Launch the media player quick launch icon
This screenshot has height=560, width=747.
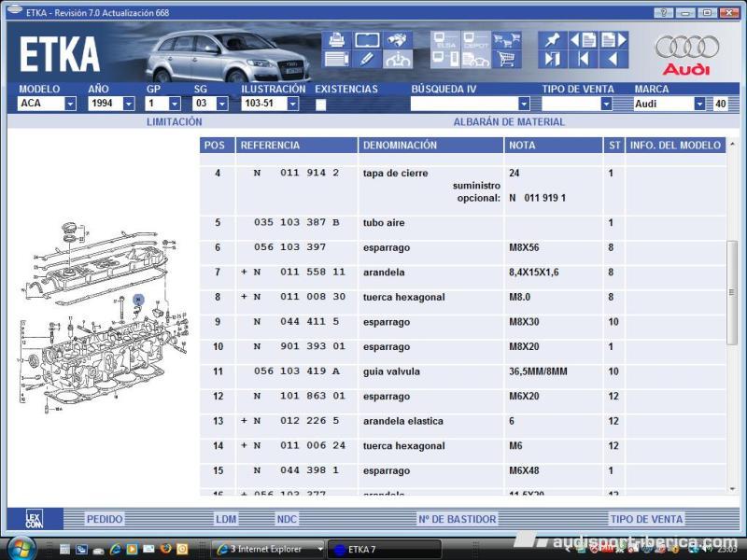coord(132,549)
